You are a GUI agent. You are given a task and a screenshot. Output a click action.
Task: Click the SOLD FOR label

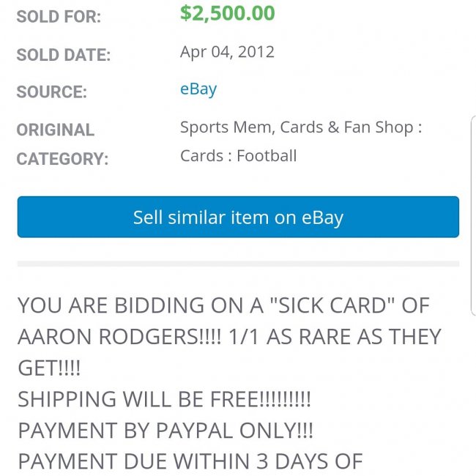(59, 17)
